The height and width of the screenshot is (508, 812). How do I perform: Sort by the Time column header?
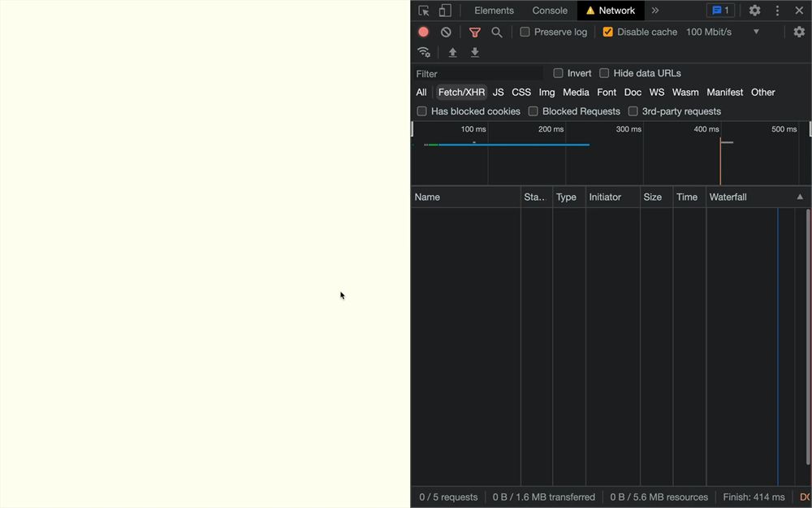pos(689,197)
